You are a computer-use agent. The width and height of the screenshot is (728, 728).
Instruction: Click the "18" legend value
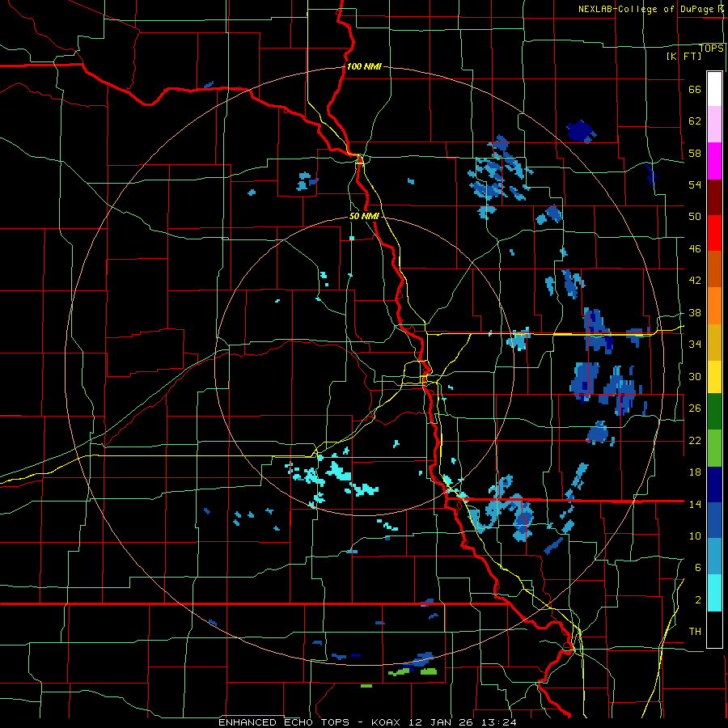[695, 472]
